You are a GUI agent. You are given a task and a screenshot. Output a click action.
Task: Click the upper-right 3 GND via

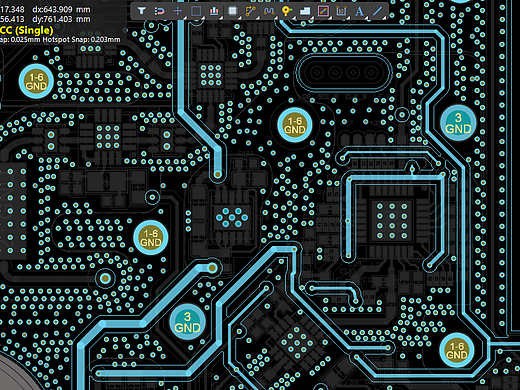(x=458, y=123)
